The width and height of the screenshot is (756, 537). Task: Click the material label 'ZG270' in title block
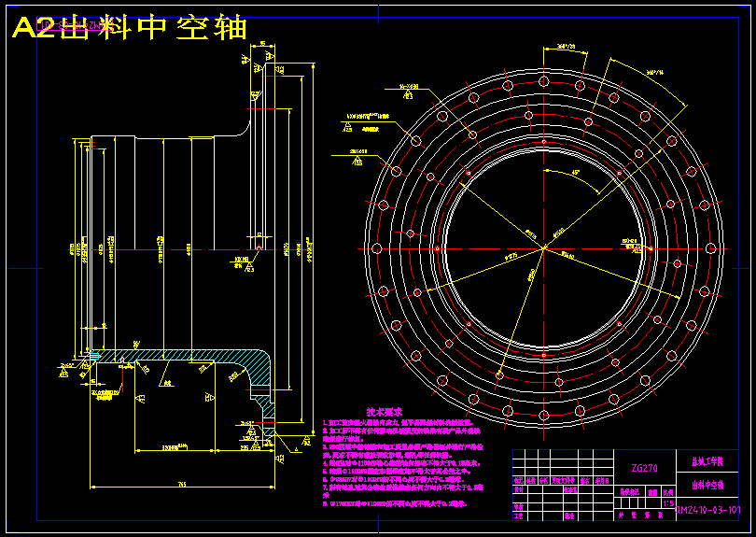645,468
